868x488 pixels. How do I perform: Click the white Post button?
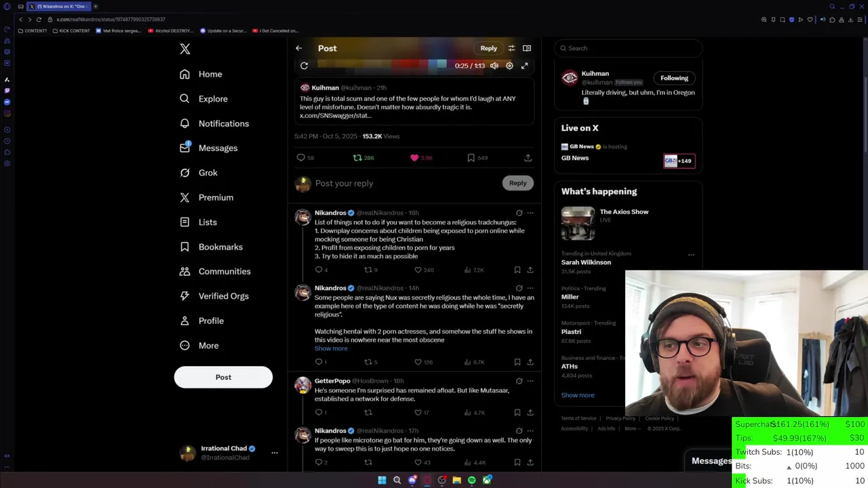[223, 377]
